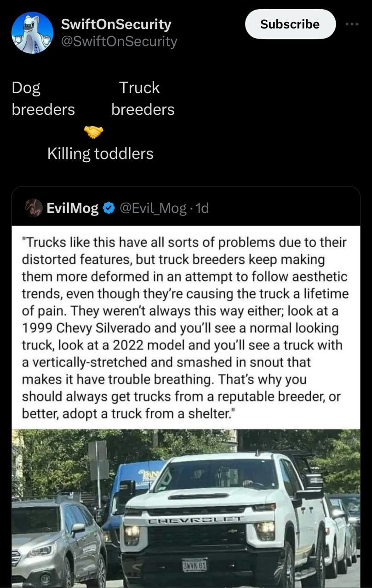Viewport: 372px width, 588px height.
Task: Open EvilMog's small profile avatar
Action: 34,208
